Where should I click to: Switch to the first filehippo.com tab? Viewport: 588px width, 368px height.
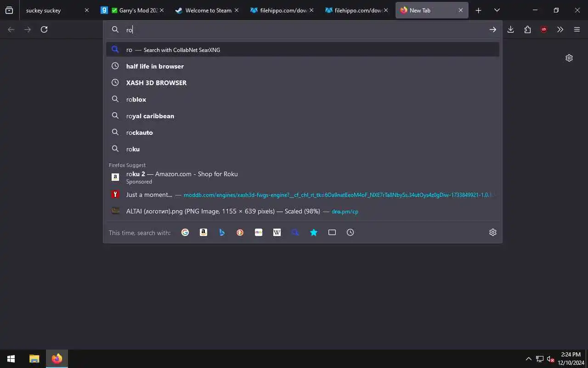pyautogui.click(x=282, y=10)
